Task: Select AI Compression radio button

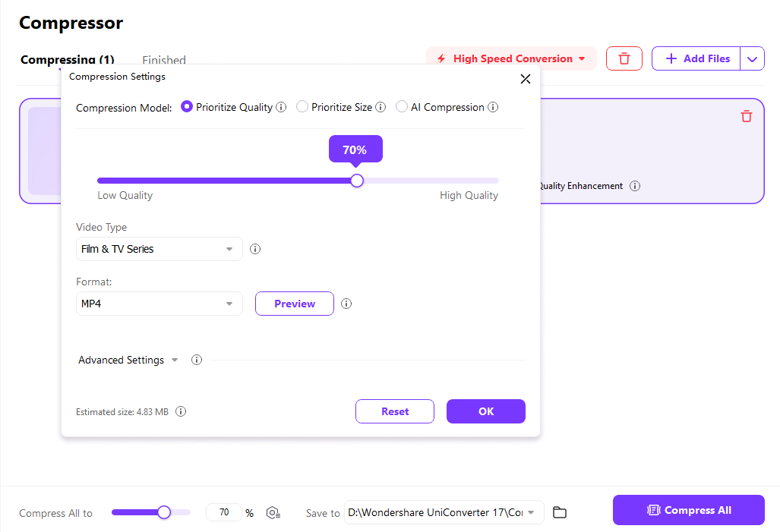Action: 402,107
